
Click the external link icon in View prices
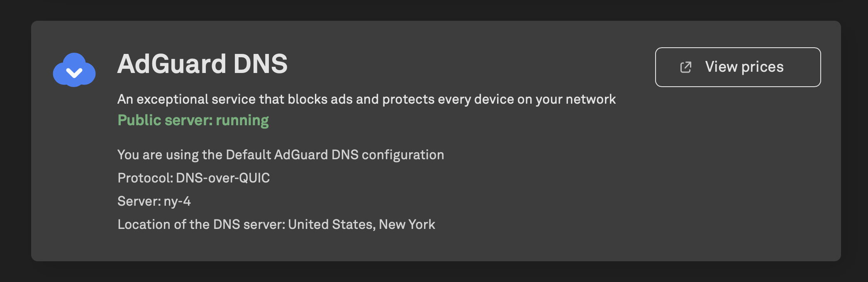click(x=686, y=67)
